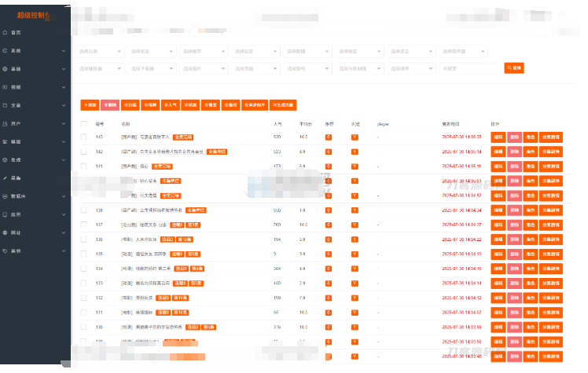This screenshot has height=373, width=588.
Task: Click the document icon beside 文章
Action: click(6, 104)
